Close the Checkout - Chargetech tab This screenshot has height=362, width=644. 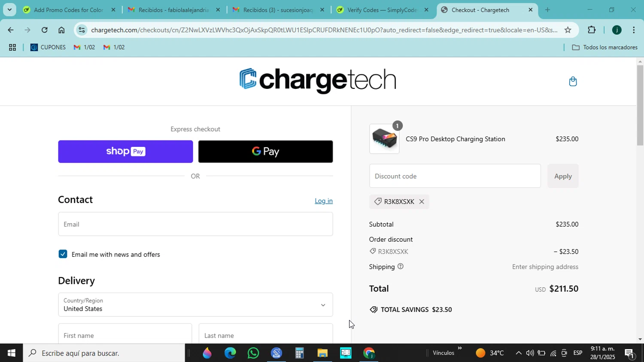530,9
